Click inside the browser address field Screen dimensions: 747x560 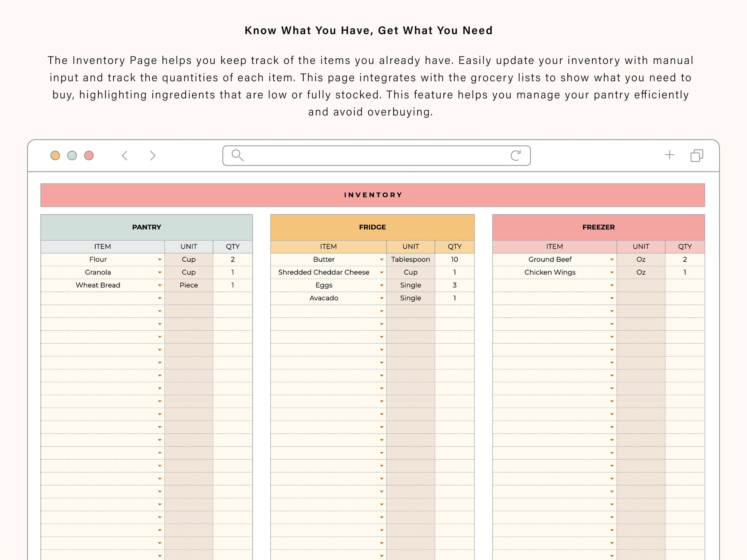click(376, 155)
